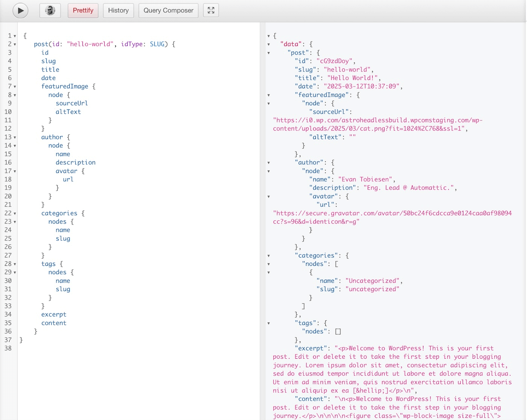The height and width of the screenshot is (420, 527).
Task: Click the empty tags nodes array brackets
Action: click(x=338, y=332)
